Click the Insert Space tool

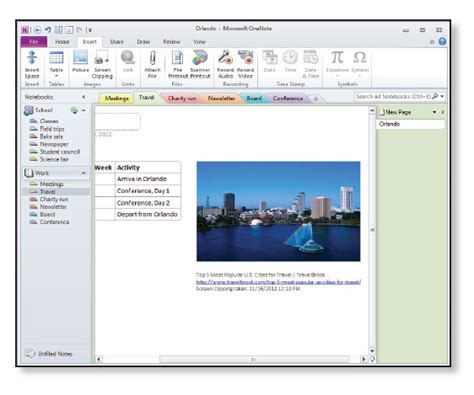(32, 65)
